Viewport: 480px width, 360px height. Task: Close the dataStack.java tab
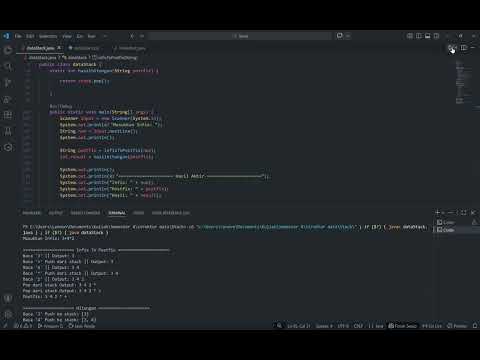(59, 48)
